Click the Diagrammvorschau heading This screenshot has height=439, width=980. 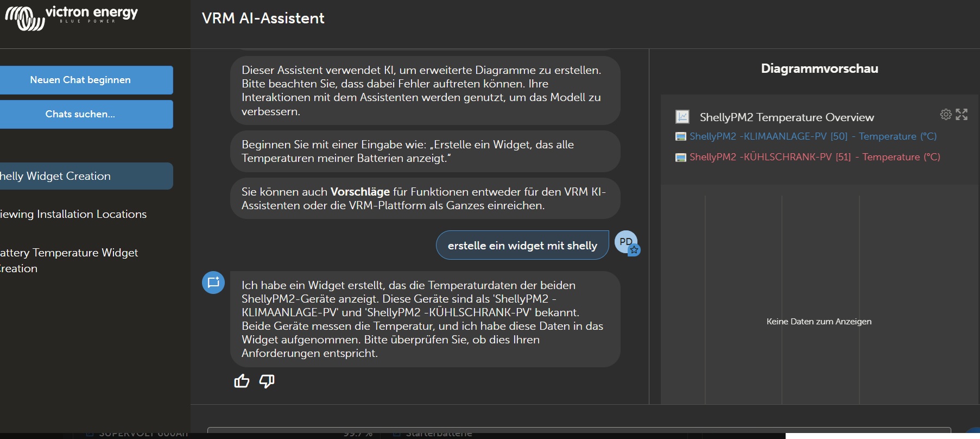point(819,68)
